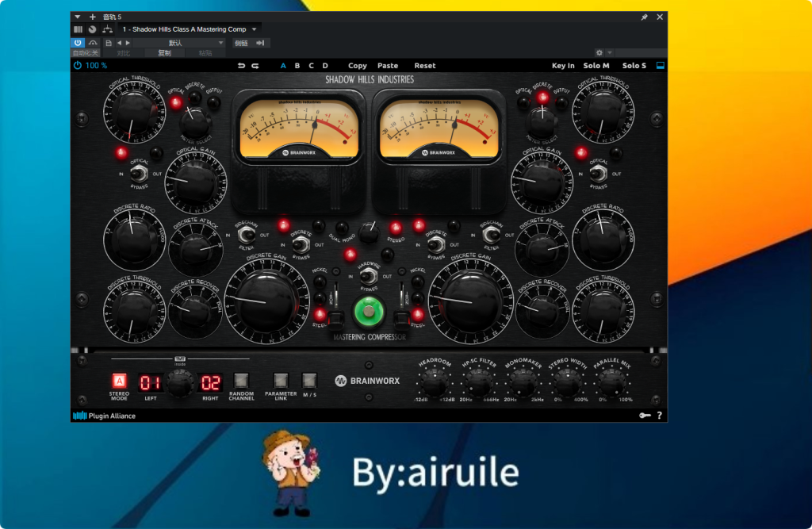812x529 pixels.
Task: Enable Solo M
Action: pyautogui.click(x=596, y=66)
